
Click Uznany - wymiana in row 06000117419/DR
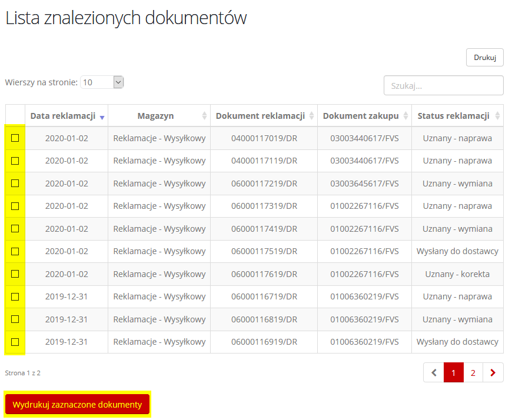pos(457,229)
